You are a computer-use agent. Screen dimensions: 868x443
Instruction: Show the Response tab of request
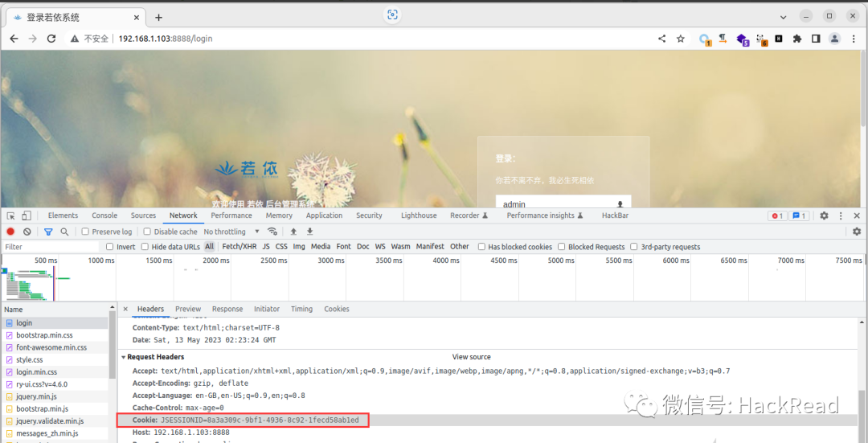pyautogui.click(x=227, y=309)
